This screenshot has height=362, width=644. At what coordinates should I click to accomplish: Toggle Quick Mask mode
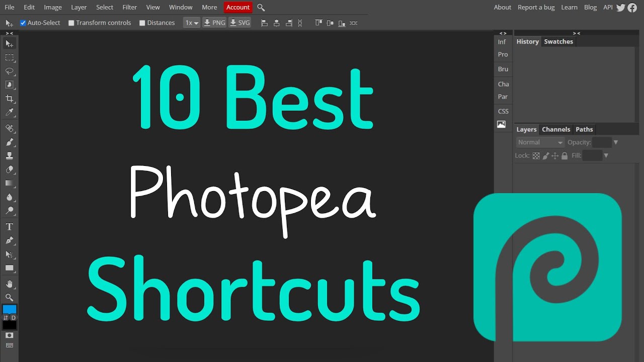coord(9,335)
